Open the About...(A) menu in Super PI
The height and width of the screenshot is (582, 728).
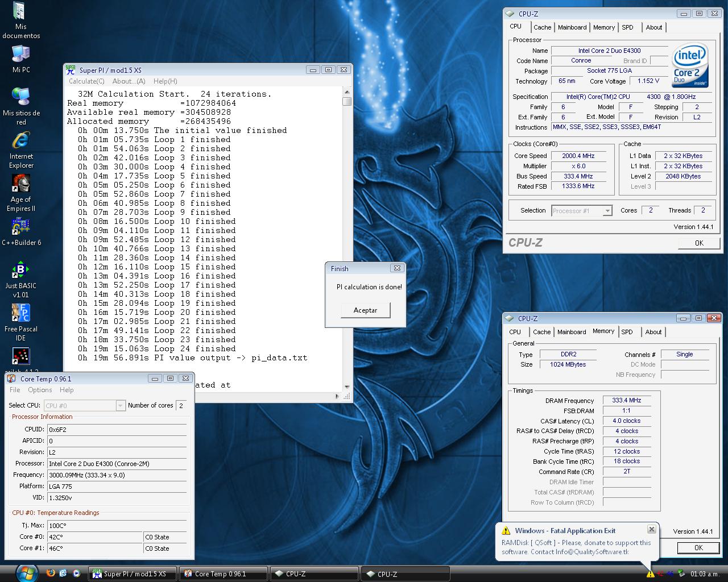pos(129,81)
